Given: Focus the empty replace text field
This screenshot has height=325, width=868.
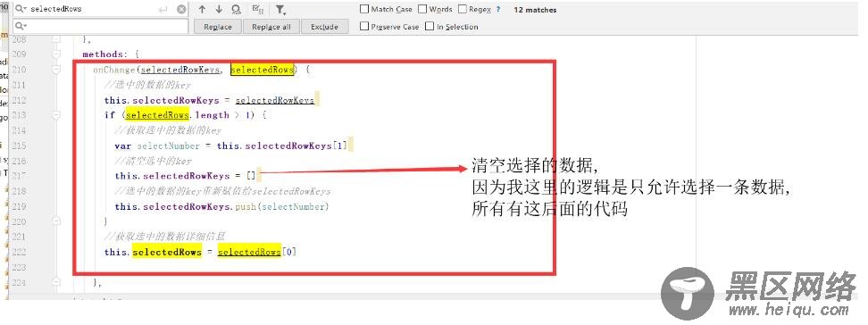Looking at the screenshot, I should pos(101,26).
